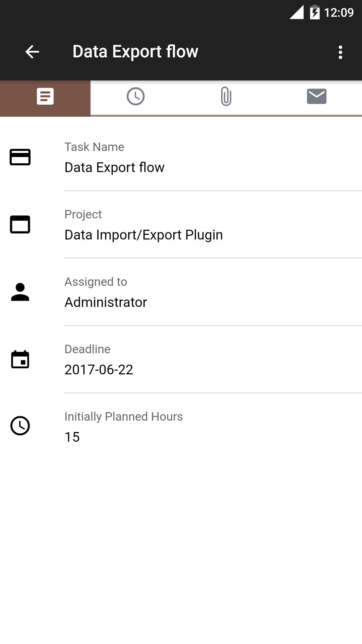Screen dimensions: 362x644
Task: Tap the battery charging status icon
Action: 315,12
